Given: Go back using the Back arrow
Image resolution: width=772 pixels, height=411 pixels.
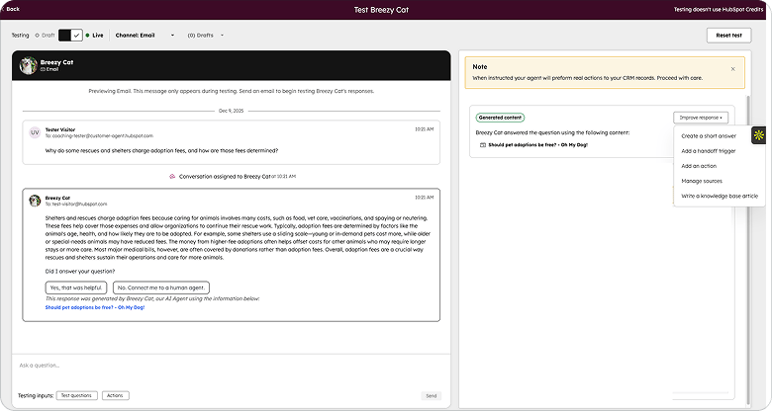Looking at the screenshot, I should (x=10, y=9).
